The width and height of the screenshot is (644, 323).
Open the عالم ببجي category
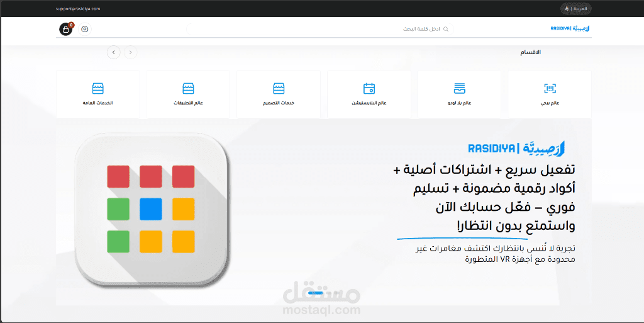pos(550,94)
